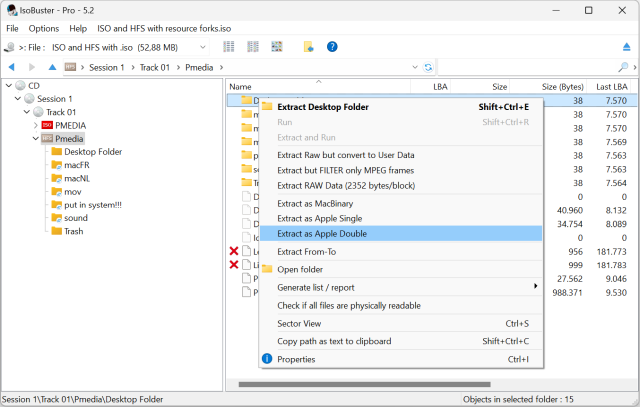Collapse the Pmedia HFS node

coord(36,138)
